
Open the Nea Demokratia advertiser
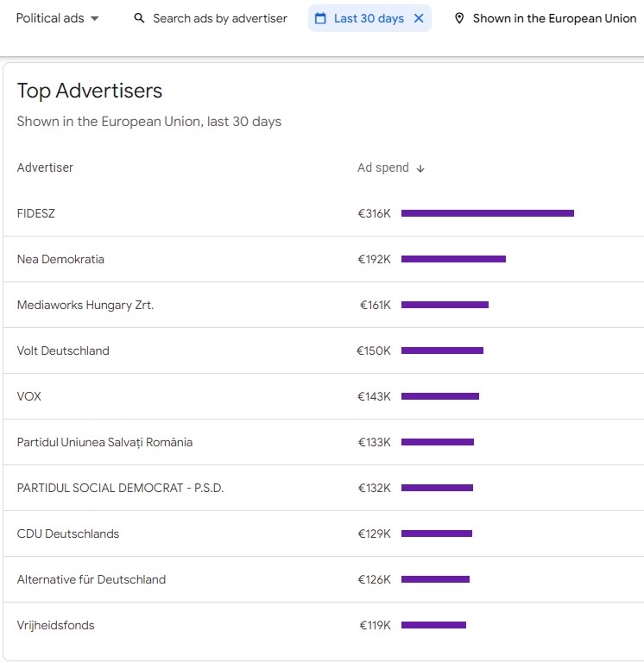tap(324, 259)
